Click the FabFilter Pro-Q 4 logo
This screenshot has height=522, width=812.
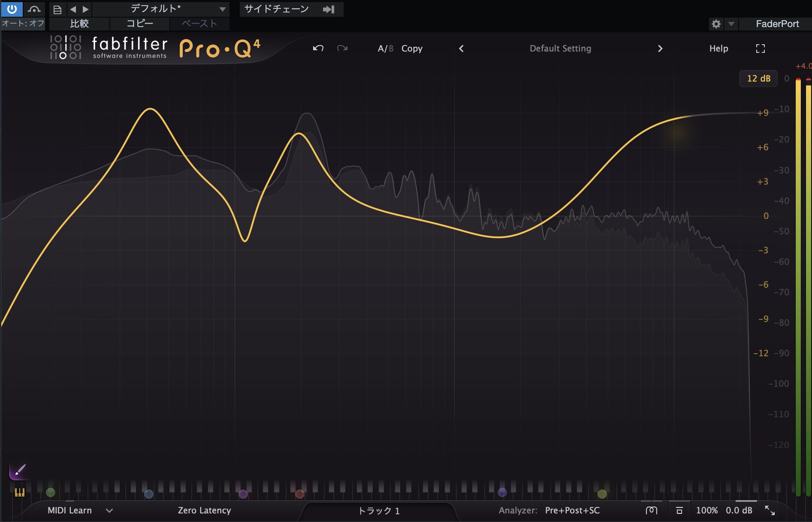tap(155, 48)
